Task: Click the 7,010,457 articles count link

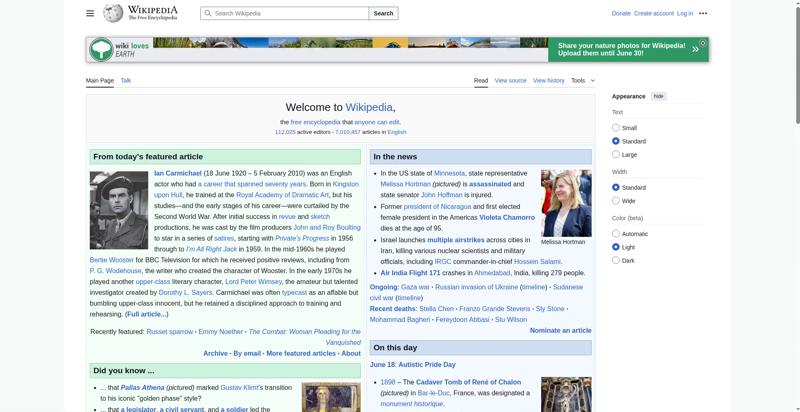Action: click(x=347, y=132)
